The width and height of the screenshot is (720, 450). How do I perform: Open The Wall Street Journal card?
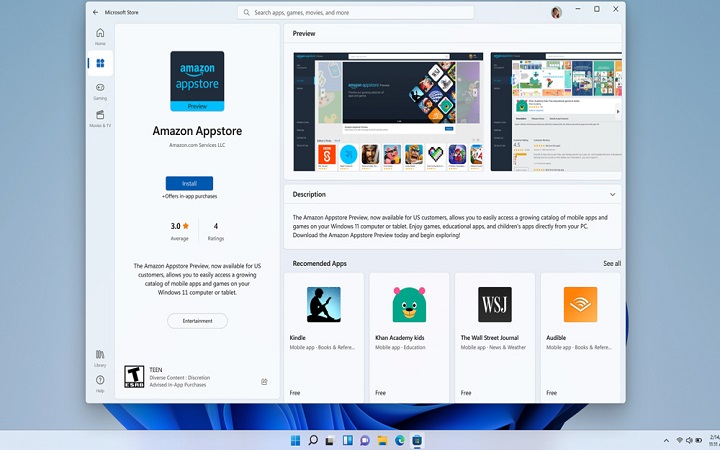click(x=494, y=336)
